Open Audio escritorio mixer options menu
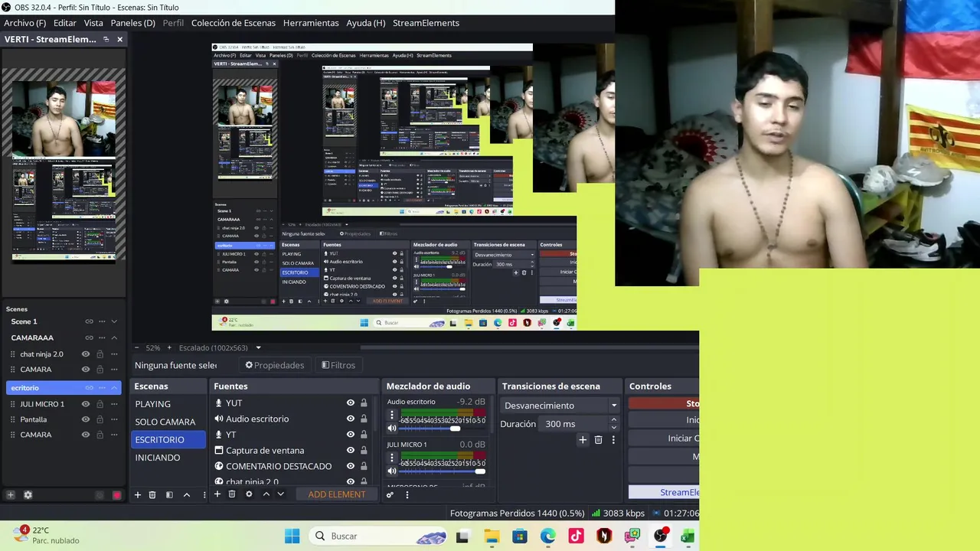 (x=392, y=415)
